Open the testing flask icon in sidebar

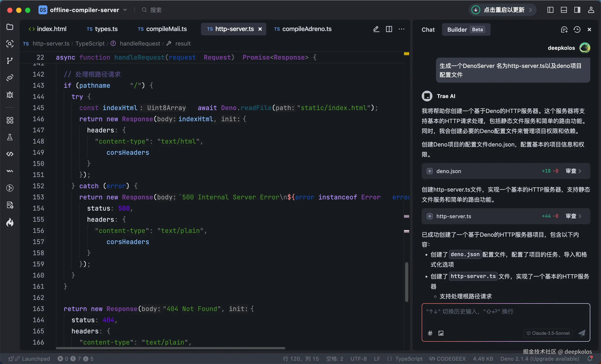10,137
